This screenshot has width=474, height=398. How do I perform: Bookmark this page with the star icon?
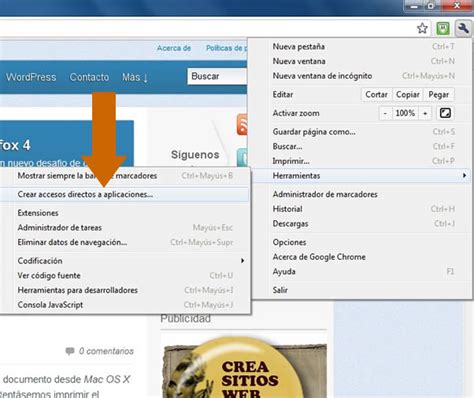422,29
